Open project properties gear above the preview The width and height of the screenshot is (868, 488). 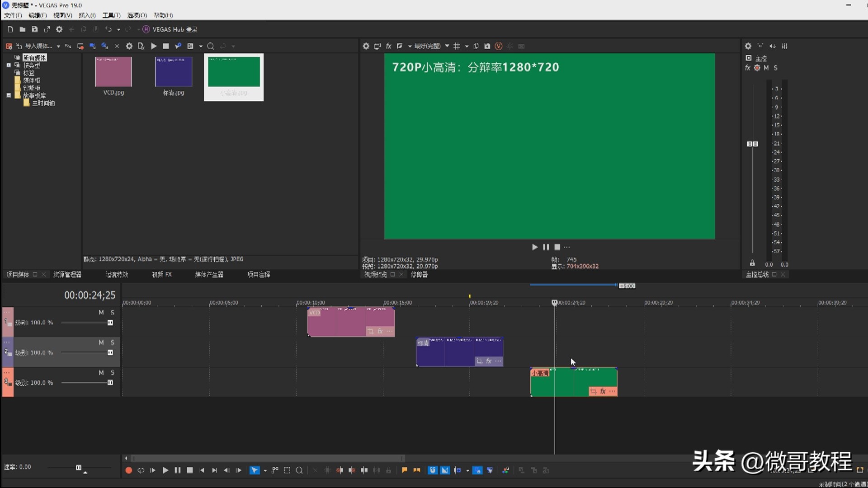tap(366, 46)
